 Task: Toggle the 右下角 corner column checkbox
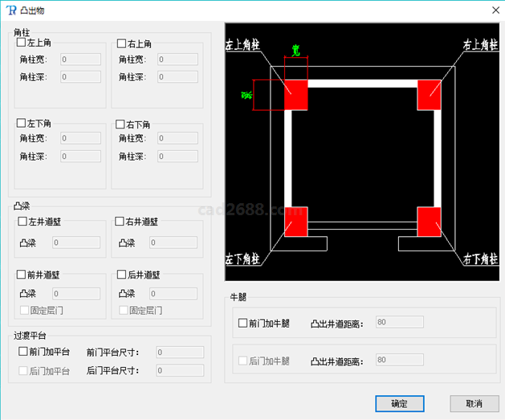click(x=121, y=124)
